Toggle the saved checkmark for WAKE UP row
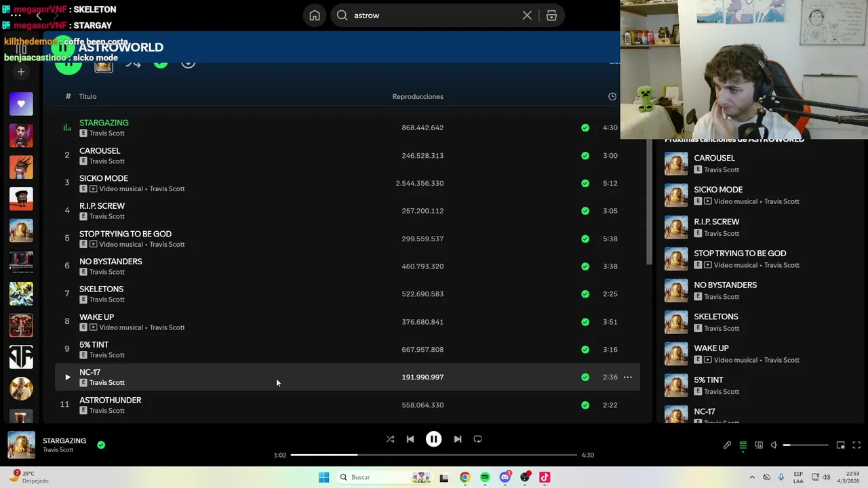 585,322
